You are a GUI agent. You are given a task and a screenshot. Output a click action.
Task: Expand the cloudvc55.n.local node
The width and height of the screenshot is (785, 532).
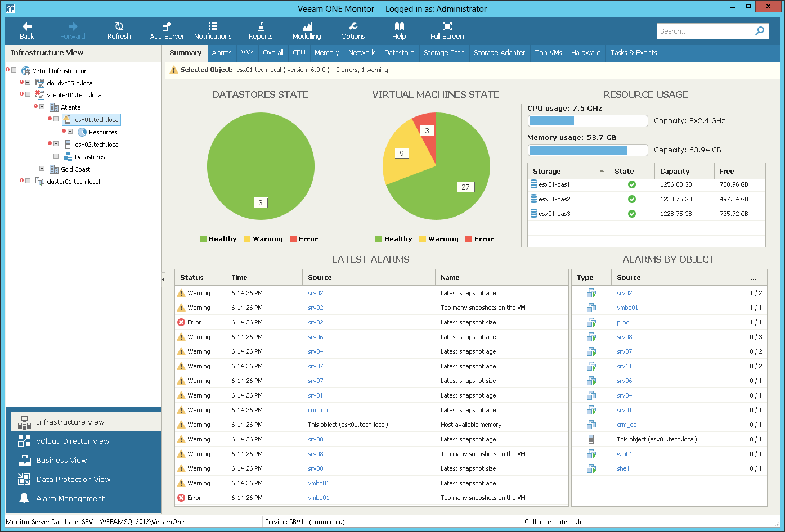[x=28, y=83]
